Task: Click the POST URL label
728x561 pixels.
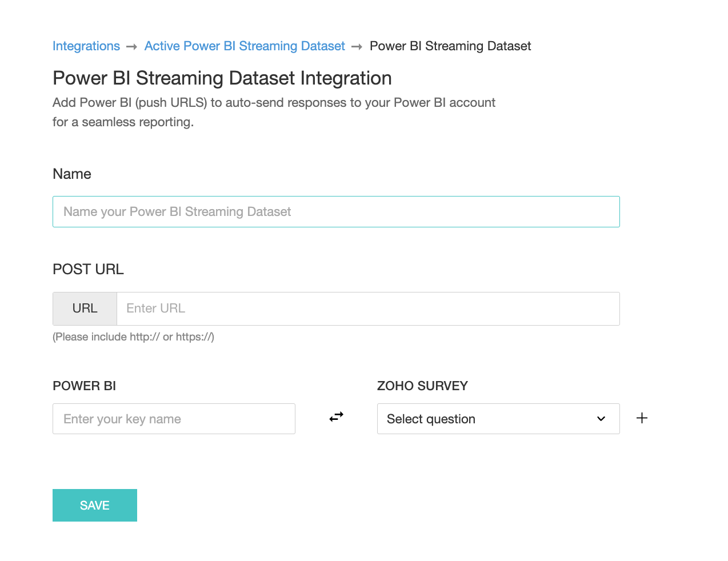Action: (x=88, y=270)
